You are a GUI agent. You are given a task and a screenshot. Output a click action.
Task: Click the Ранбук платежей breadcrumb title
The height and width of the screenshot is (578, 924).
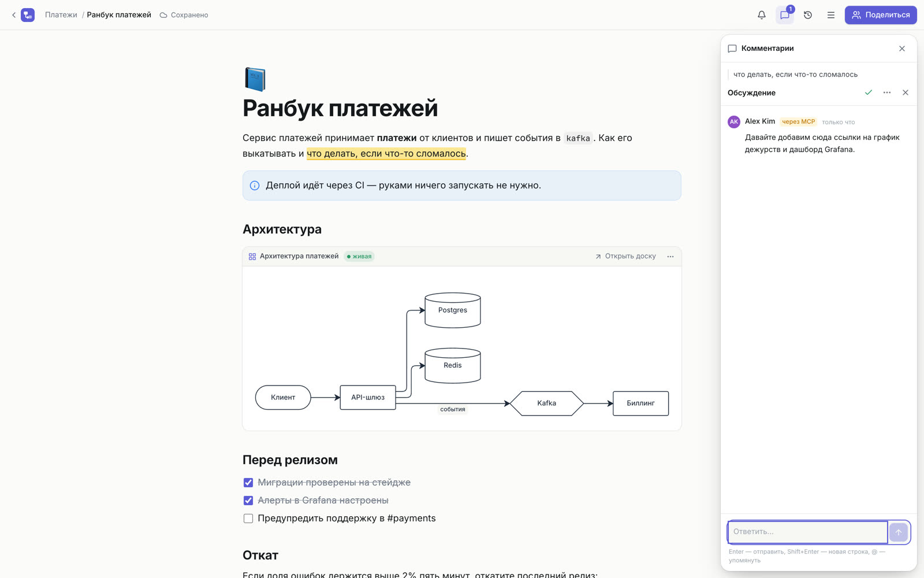coord(119,15)
